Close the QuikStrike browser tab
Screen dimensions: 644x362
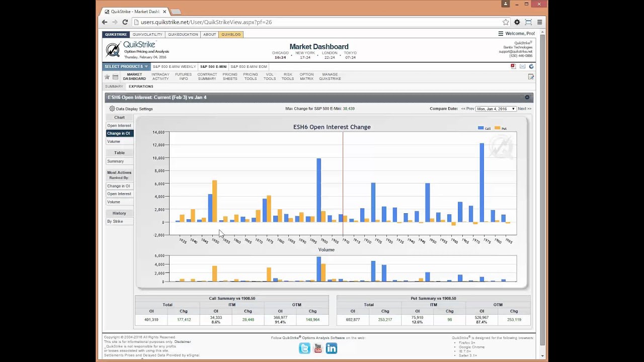164,12
